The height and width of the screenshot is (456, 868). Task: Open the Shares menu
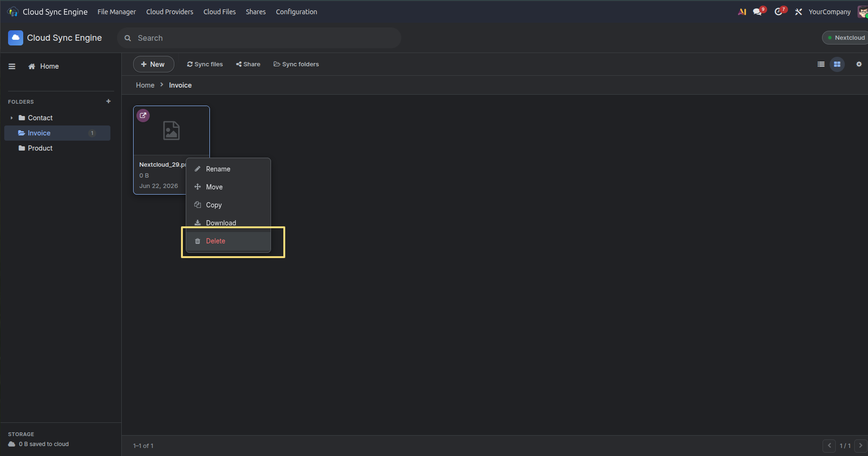pyautogui.click(x=256, y=12)
